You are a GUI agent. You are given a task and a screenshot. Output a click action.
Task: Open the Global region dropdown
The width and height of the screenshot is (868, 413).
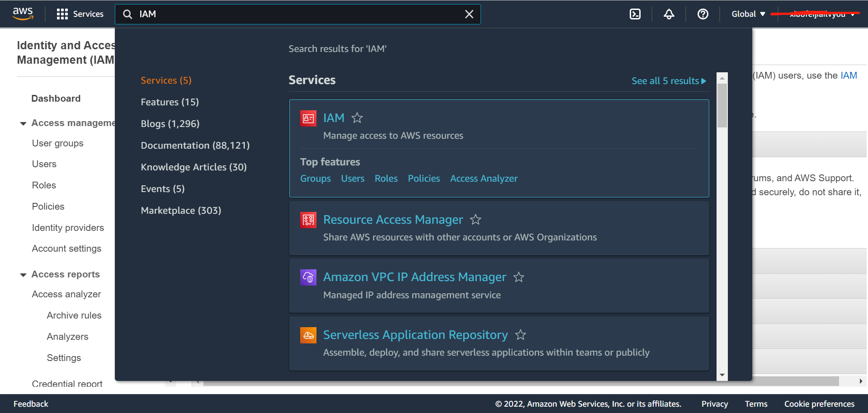point(749,14)
